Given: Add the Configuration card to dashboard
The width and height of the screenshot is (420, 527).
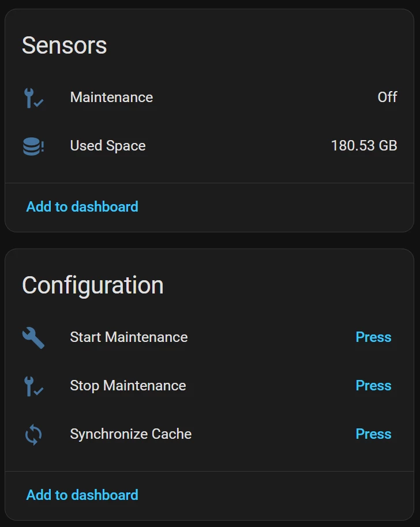Looking at the screenshot, I should (82, 495).
